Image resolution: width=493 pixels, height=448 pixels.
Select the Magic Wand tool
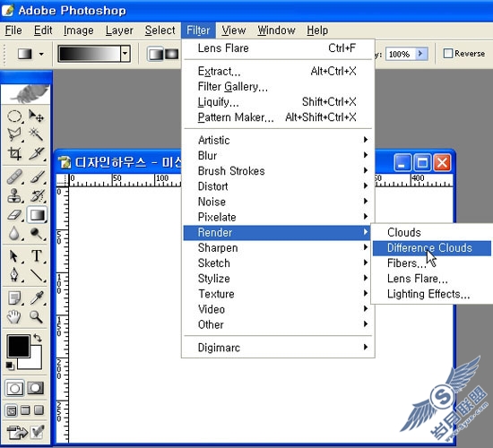pyautogui.click(x=37, y=134)
